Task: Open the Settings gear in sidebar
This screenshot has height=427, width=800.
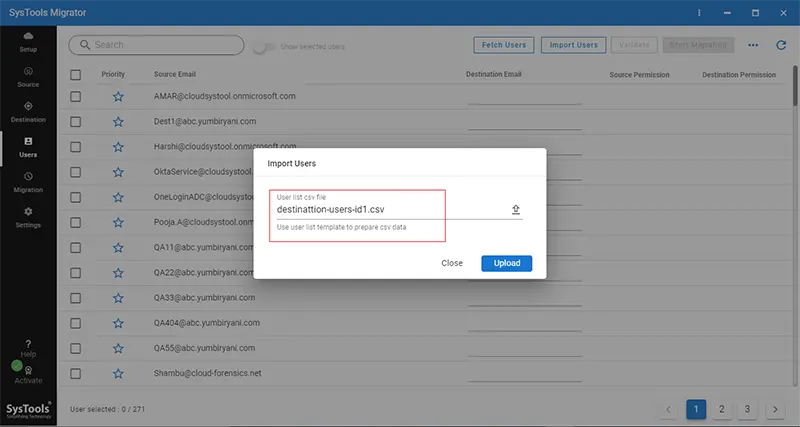Action: pyautogui.click(x=28, y=218)
